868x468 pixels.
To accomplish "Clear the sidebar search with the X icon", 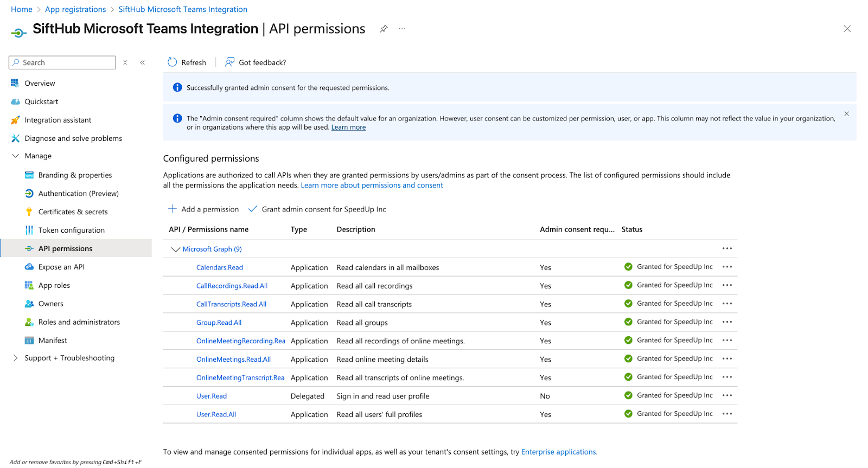I will click(x=125, y=63).
